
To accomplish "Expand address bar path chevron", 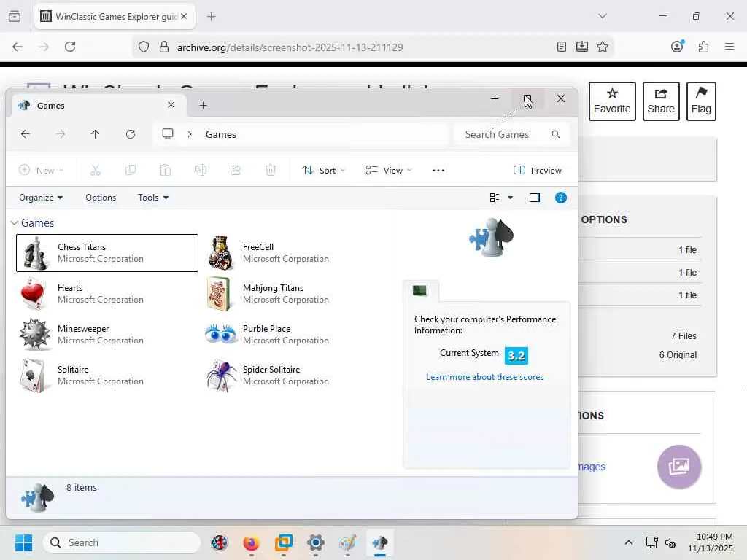I will pyautogui.click(x=190, y=134).
